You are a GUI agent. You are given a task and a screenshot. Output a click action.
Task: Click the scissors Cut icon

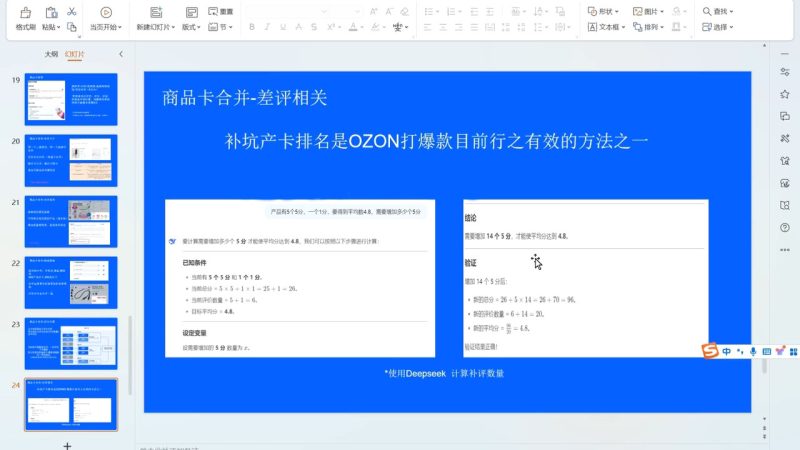(72, 11)
